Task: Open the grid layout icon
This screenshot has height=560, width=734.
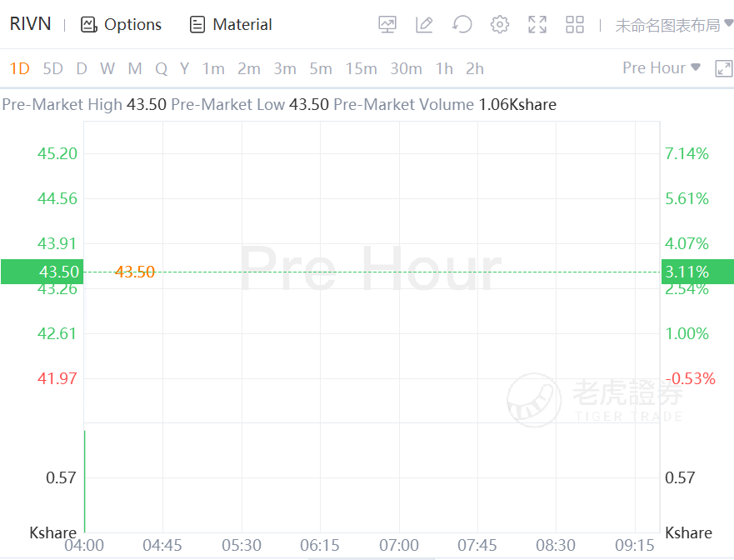Action: tap(575, 25)
